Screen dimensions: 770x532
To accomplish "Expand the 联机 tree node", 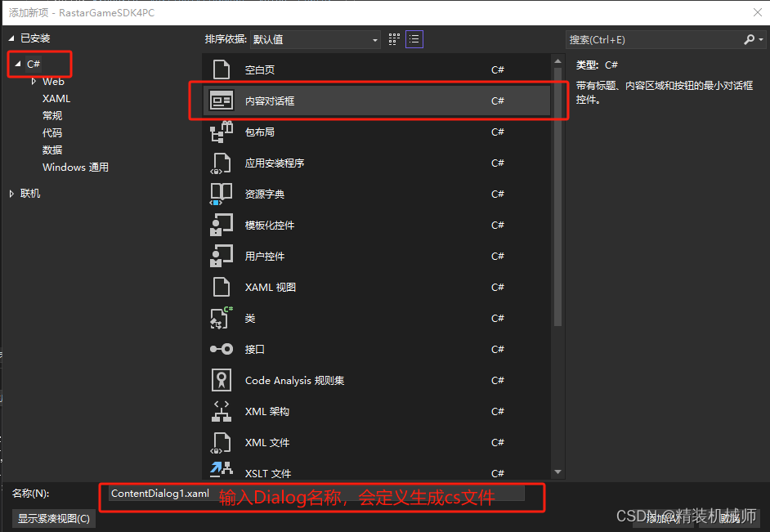I will coord(11,194).
